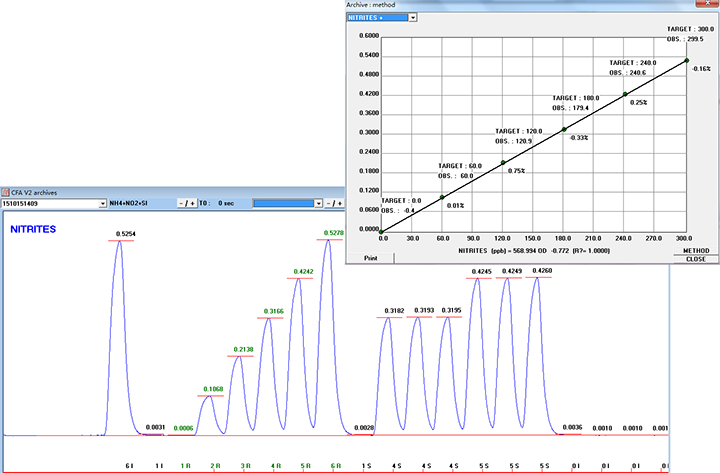
Task: Click the Print button in method window
Action: [370, 257]
